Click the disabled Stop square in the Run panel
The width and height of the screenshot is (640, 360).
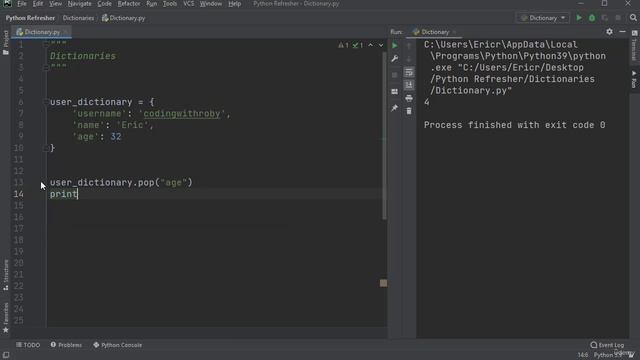pos(394,75)
